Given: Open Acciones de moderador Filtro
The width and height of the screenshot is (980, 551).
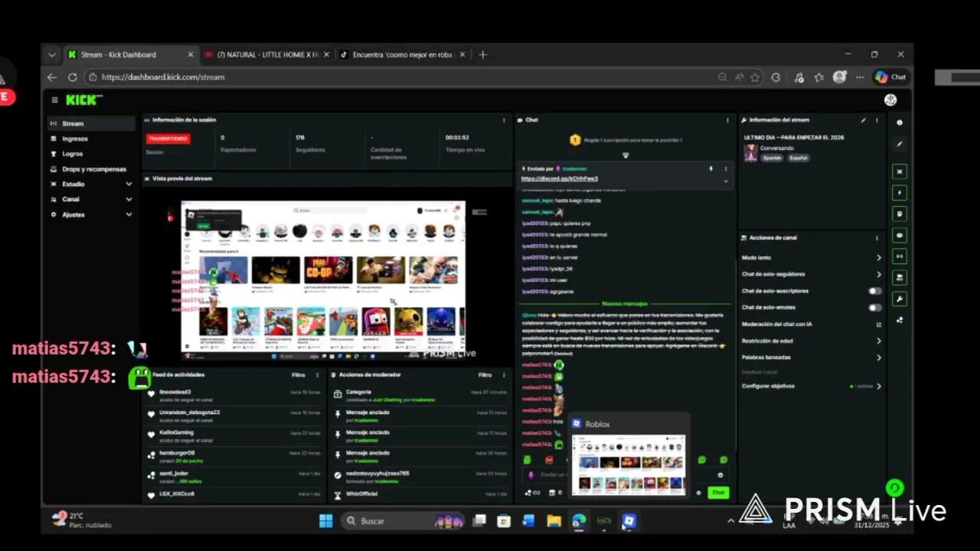Looking at the screenshot, I should [x=485, y=375].
